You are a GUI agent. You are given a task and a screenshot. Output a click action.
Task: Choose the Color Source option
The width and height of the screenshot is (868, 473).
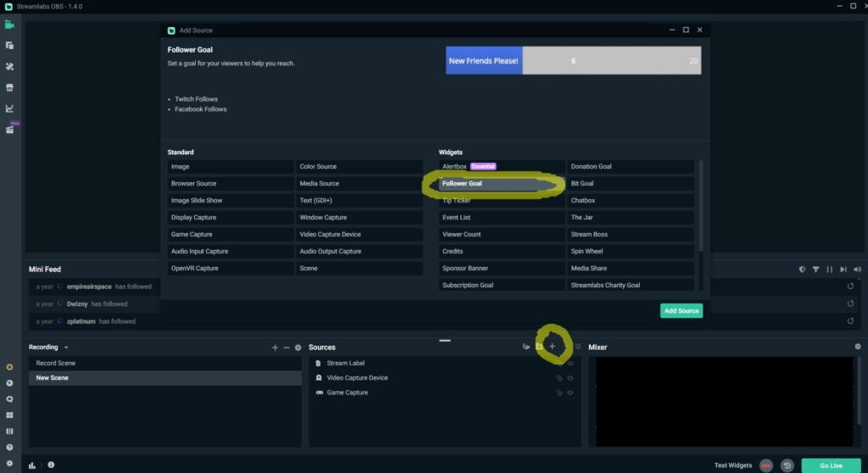[359, 166]
